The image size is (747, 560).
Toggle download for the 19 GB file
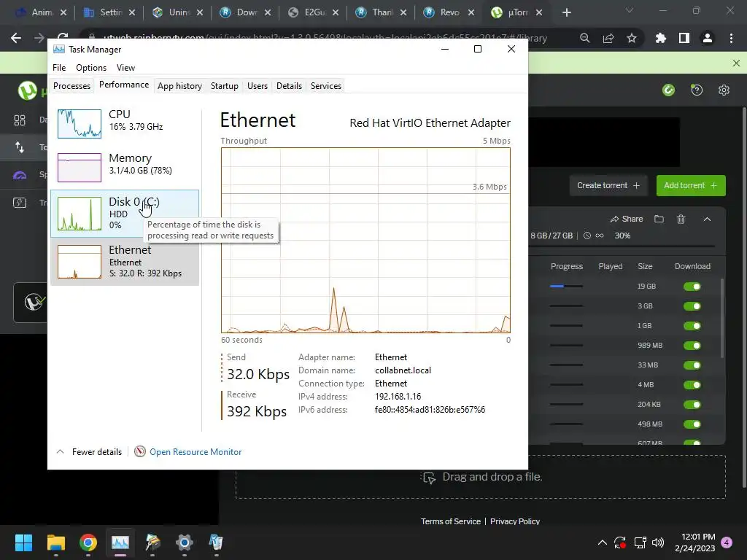[x=692, y=286]
